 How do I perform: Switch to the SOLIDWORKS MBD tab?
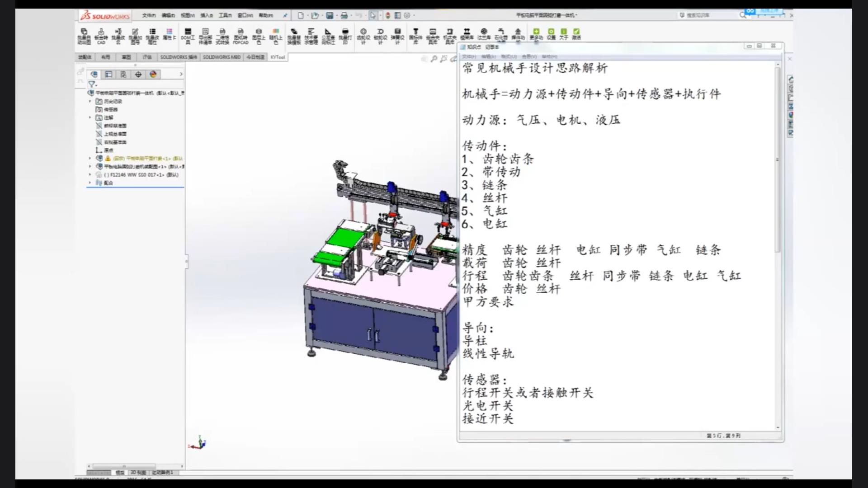[222, 57]
